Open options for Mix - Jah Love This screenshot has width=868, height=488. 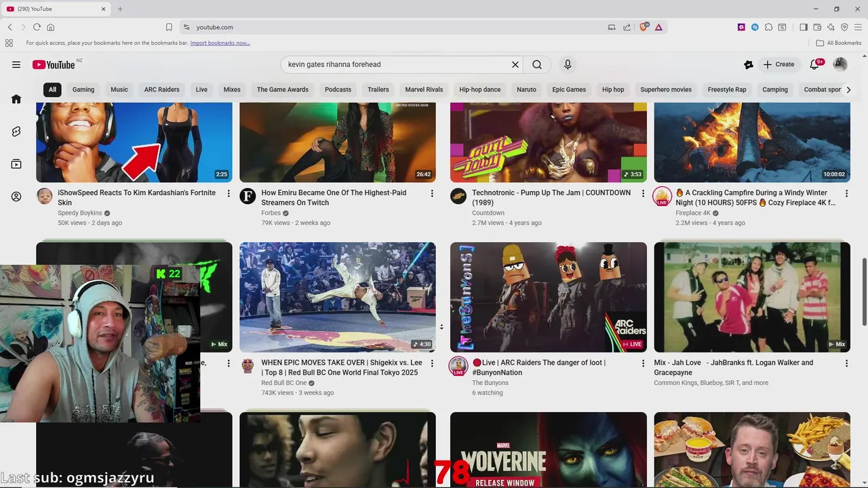(846, 364)
